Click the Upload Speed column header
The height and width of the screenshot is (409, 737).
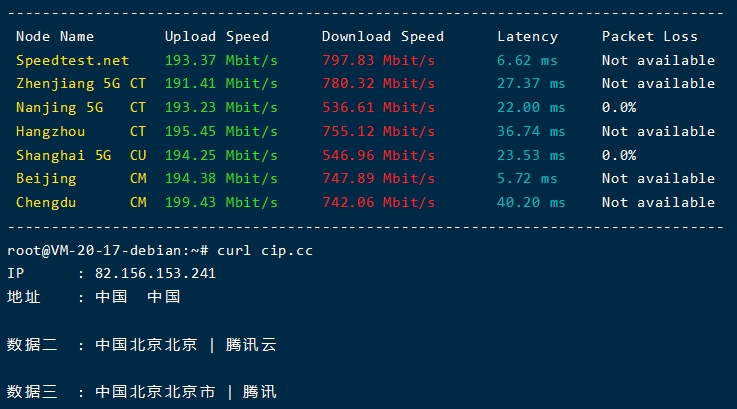[217, 37]
